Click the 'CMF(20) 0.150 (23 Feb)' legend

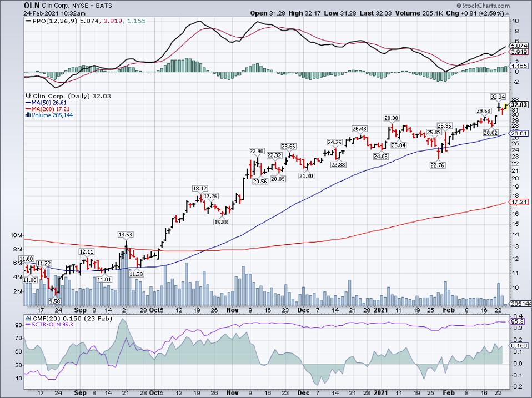(72, 318)
